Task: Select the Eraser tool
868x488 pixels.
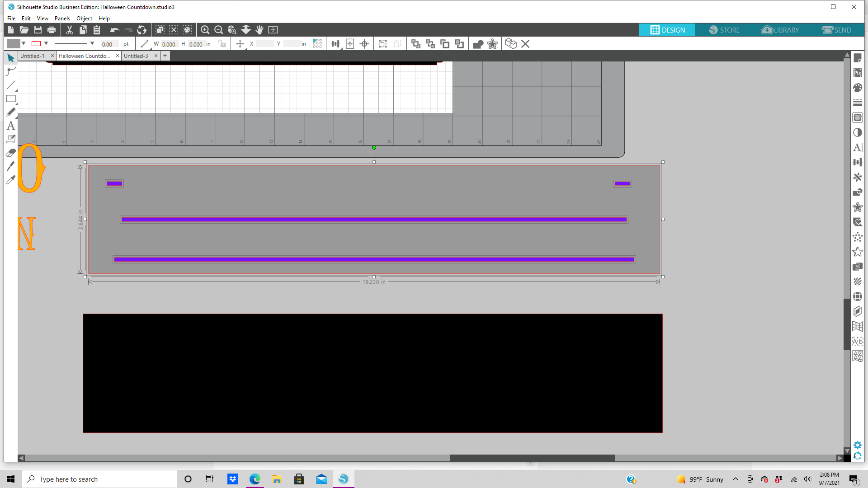Action: (x=11, y=153)
